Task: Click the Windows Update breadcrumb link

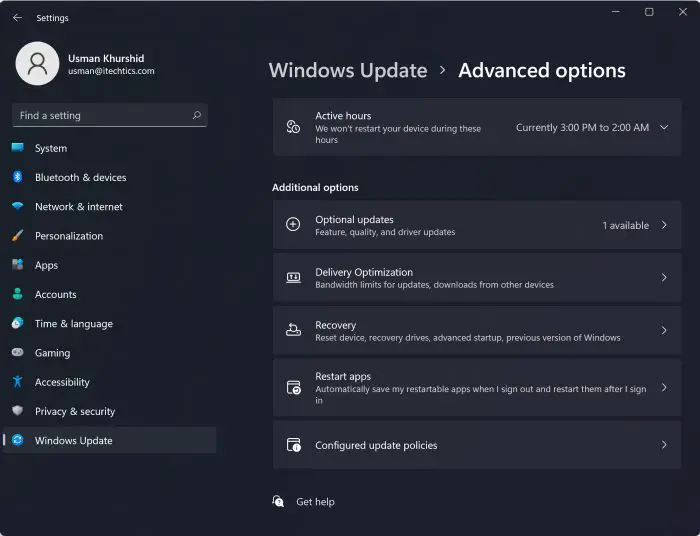Action: [x=348, y=71]
